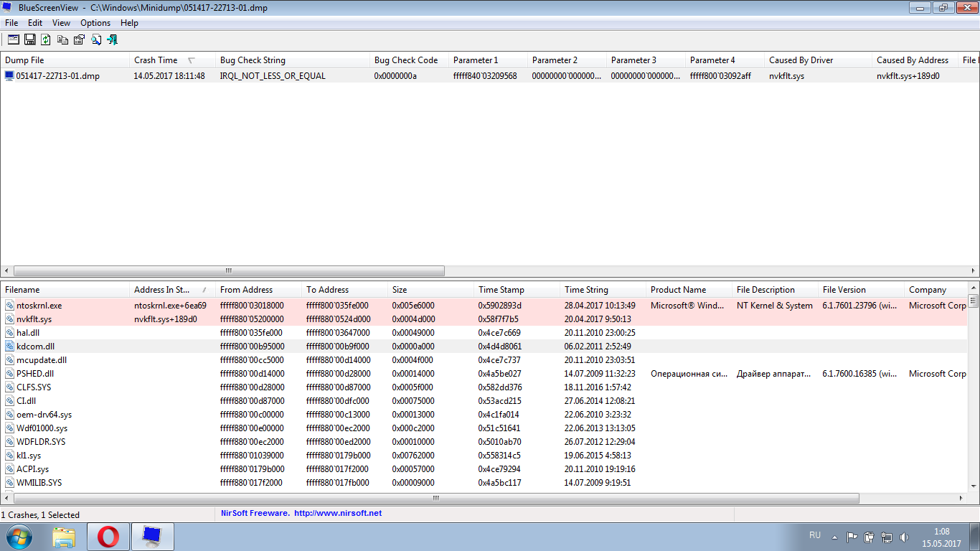This screenshot has width=980, height=551.
Task: Select the 051417-22713-01.dmp dump row
Action: coord(57,76)
